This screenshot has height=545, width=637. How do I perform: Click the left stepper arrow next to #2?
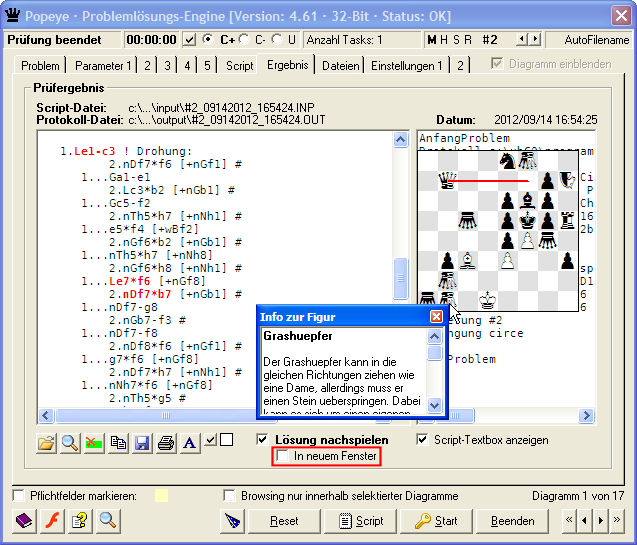click(x=522, y=39)
